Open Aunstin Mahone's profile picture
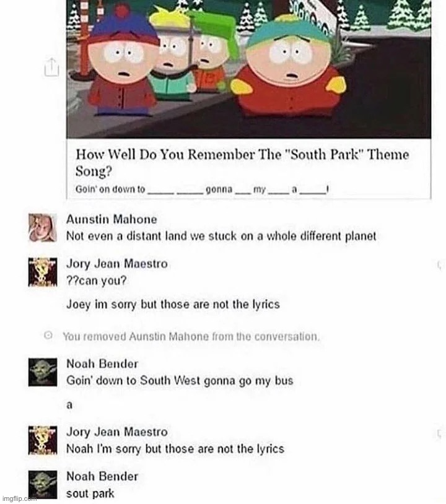Image resolution: width=446 pixels, height=504 pixels. [43, 228]
